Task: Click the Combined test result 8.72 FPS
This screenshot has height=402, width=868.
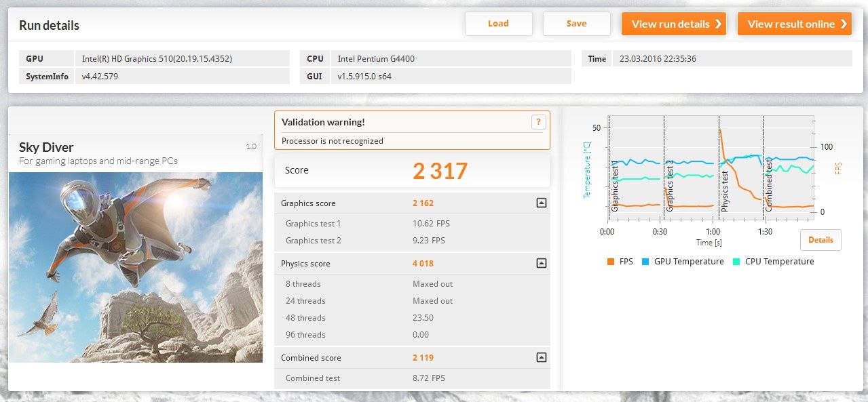Action: (x=429, y=378)
